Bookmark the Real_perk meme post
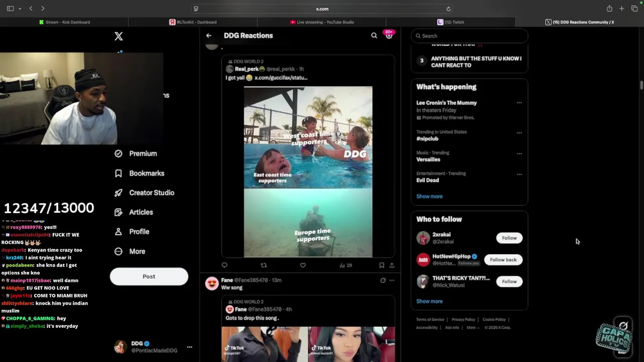Image resolution: width=644 pixels, height=362 pixels. click(381, 265)
